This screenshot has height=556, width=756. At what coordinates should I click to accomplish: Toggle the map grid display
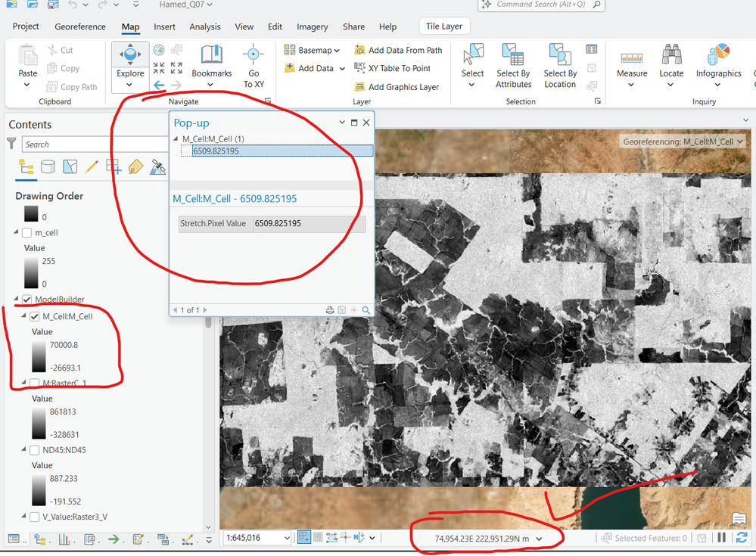(x=318, y=537)
